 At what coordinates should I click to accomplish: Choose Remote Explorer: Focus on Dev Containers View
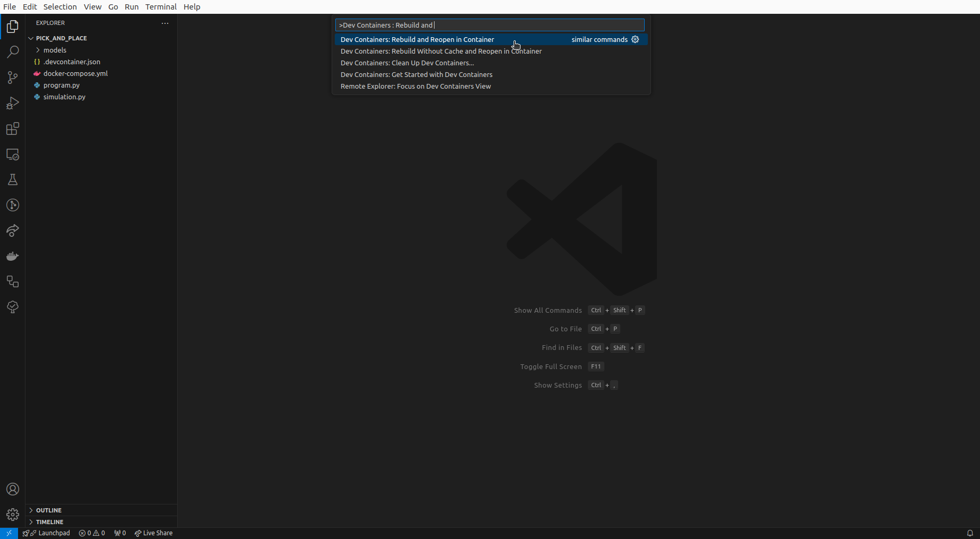[491, 86]
